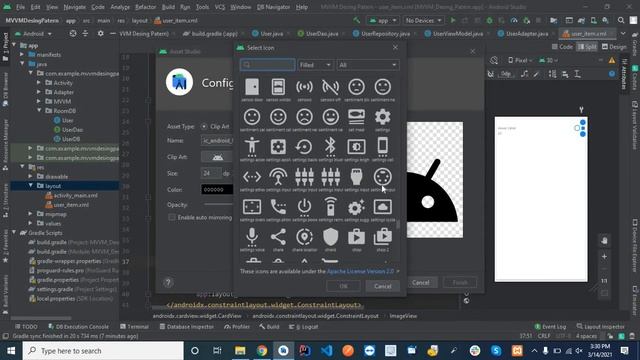The width and height of the screenshot is (640, 360).
Task: Open the File menu
Action: tap(20, 7)
